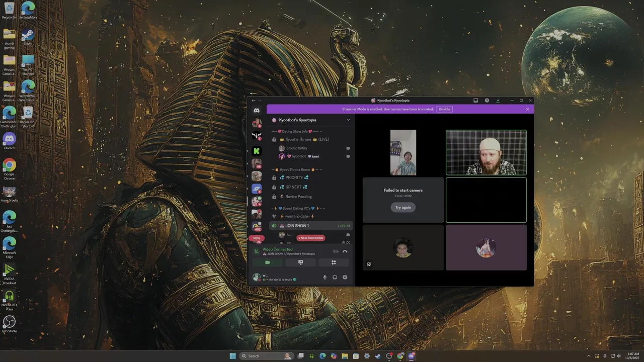Click the user avatar in the bottom panel
644x362 pixels.
pos(257,277)
